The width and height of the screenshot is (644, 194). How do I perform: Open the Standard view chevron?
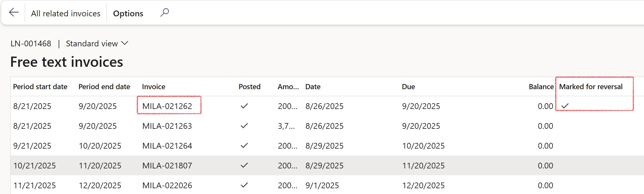tap(125, 43)
